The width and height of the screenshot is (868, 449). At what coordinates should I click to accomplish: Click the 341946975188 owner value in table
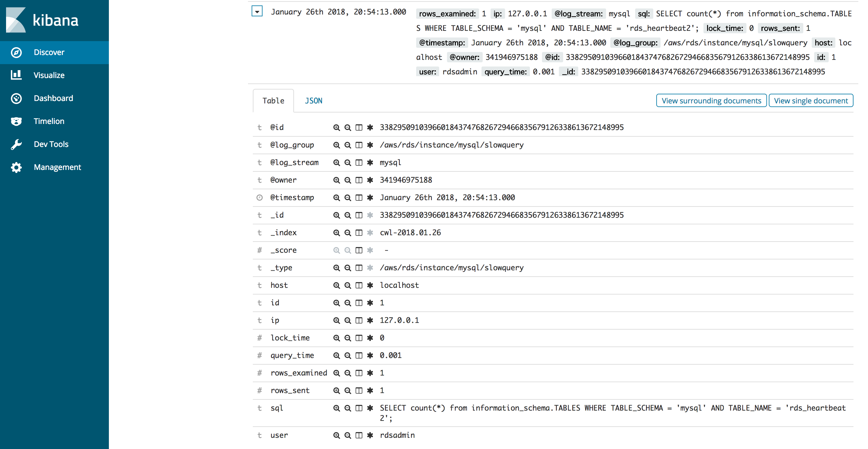click(x=406, y=180)
